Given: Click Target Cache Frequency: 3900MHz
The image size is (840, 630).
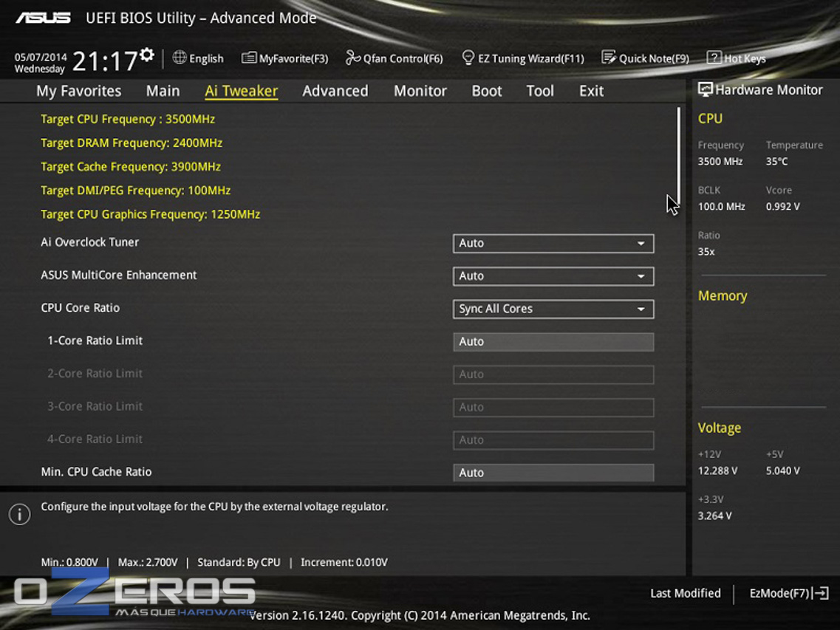Looking at the screenshot, I should 131,167.
